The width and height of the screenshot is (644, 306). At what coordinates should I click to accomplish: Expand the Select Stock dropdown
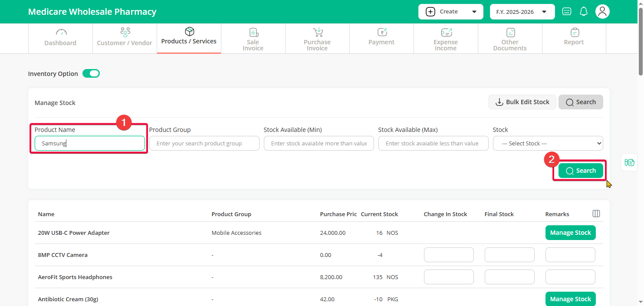click(x=548, y=143)
